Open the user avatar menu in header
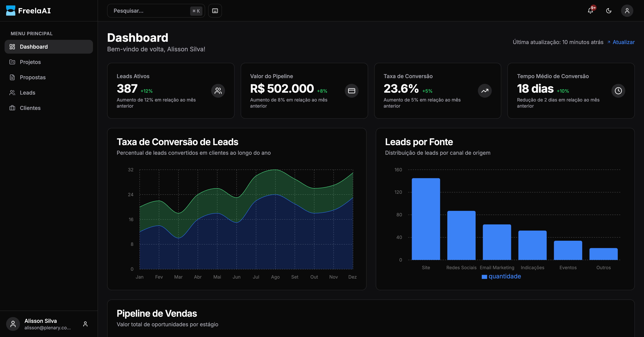Screen dimensions: 644x337 pyautogui.click(x=627, y=11)
